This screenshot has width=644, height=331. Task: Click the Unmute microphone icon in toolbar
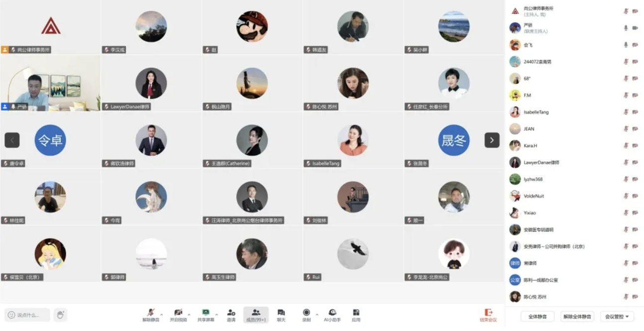[150, 313]
